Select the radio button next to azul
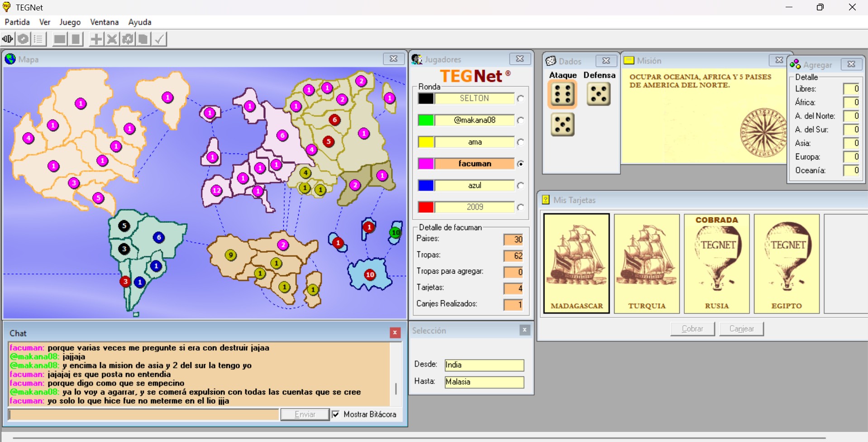This screenshot has width=868, height=442. (x=520, y=186)
